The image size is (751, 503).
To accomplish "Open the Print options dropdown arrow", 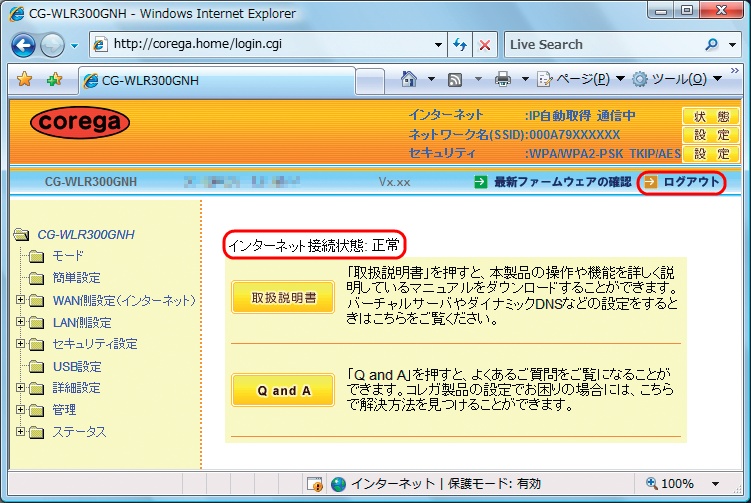I will [525, 79].
